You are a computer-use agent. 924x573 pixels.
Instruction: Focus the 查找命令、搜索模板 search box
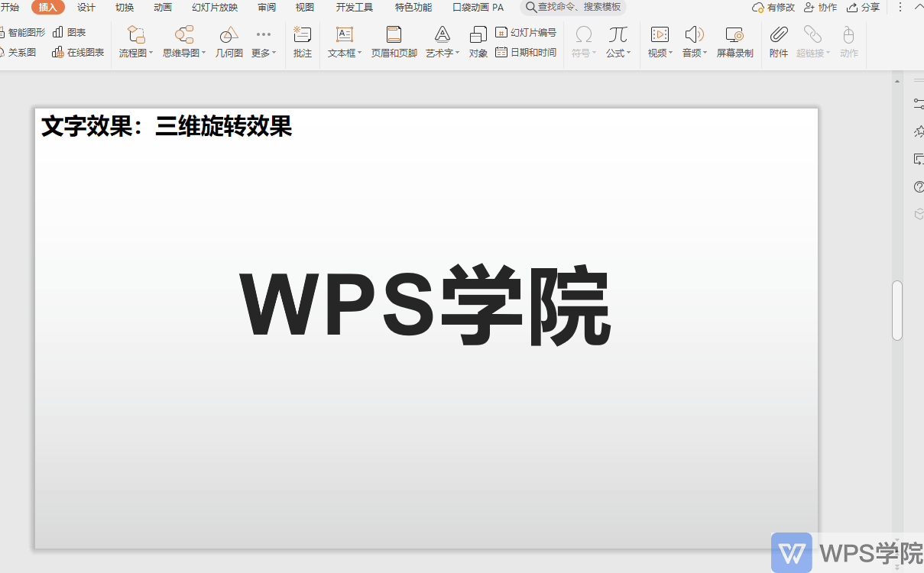pyautogui.click(x=573, y=8)
